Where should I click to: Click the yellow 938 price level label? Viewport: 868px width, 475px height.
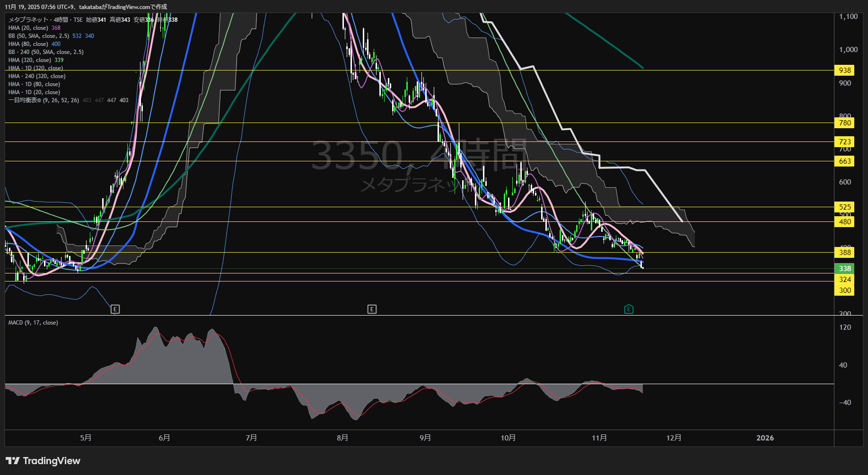844,70
